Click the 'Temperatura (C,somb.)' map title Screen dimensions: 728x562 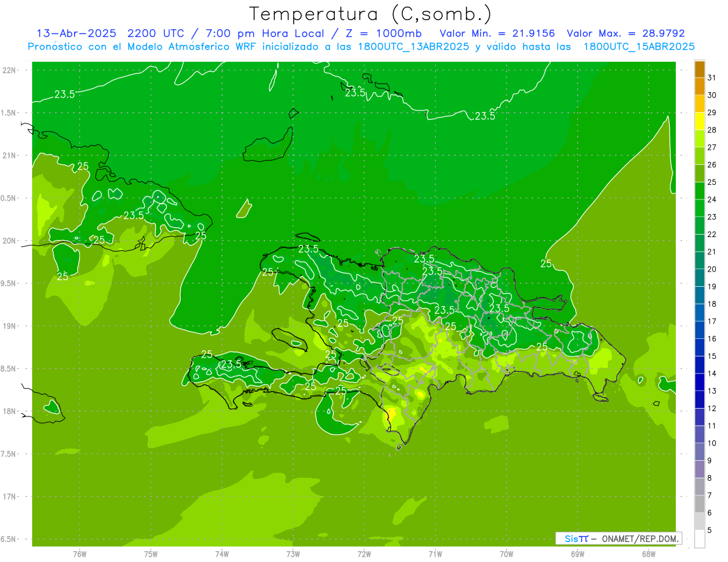click(x=371, y=14)
